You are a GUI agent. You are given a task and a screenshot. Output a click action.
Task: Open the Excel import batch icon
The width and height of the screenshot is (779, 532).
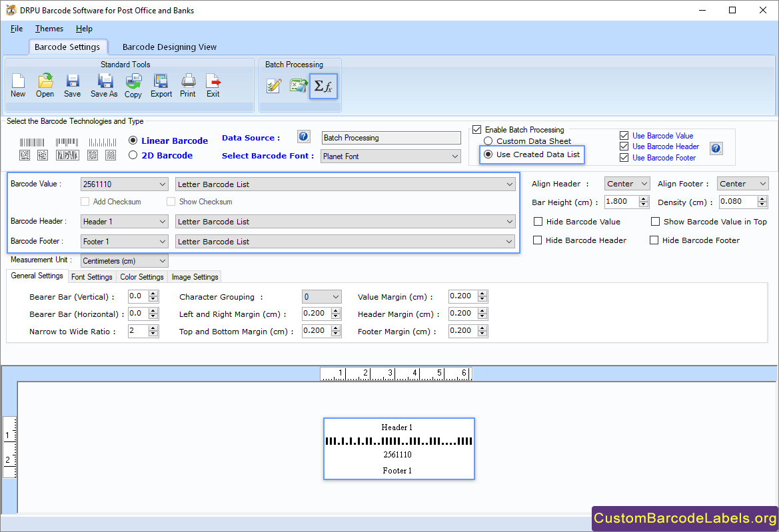(x=299, y=86)
